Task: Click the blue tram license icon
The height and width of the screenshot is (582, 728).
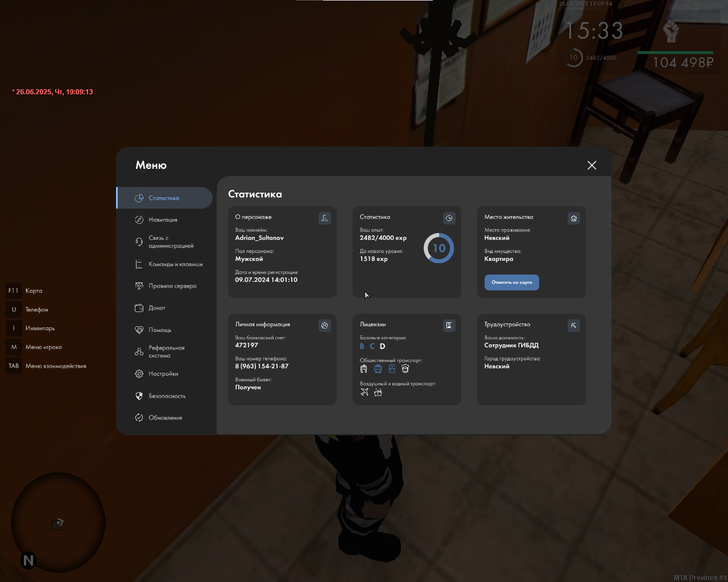Action: point(392,369)
